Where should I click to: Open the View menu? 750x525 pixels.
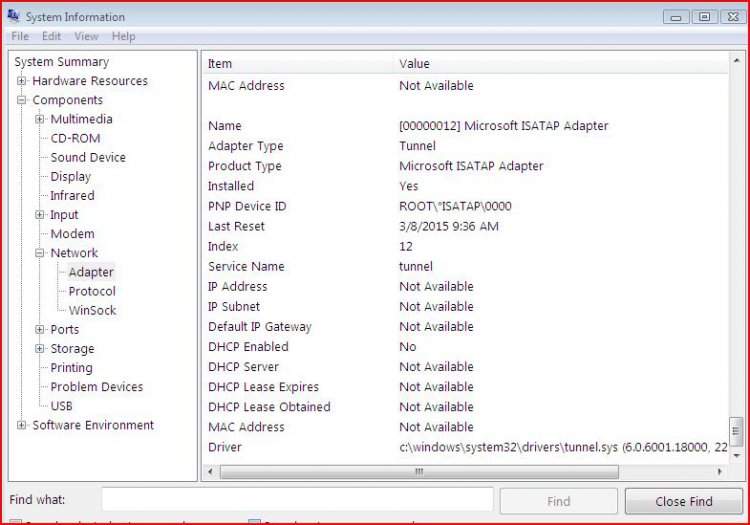(86, 36)
